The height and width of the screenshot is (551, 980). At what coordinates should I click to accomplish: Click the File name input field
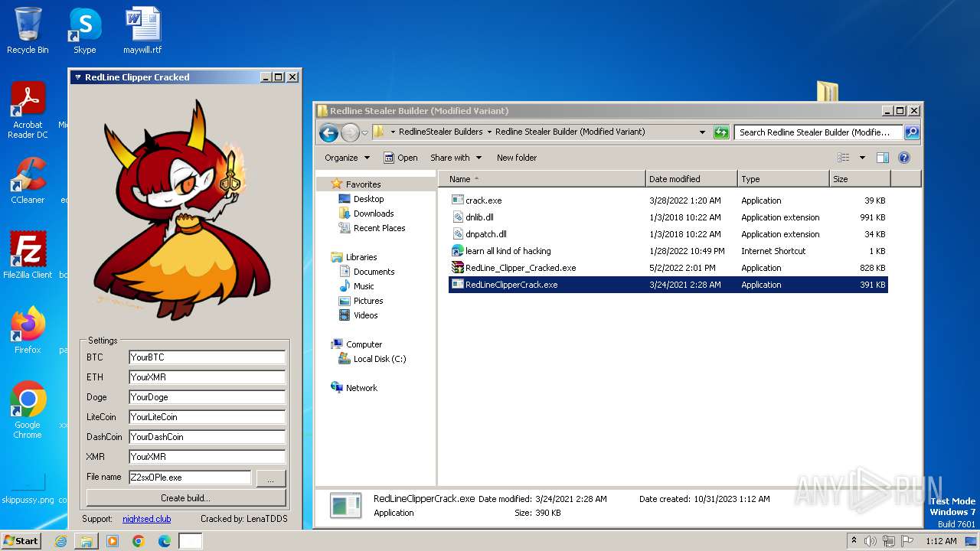pos(189,477)
